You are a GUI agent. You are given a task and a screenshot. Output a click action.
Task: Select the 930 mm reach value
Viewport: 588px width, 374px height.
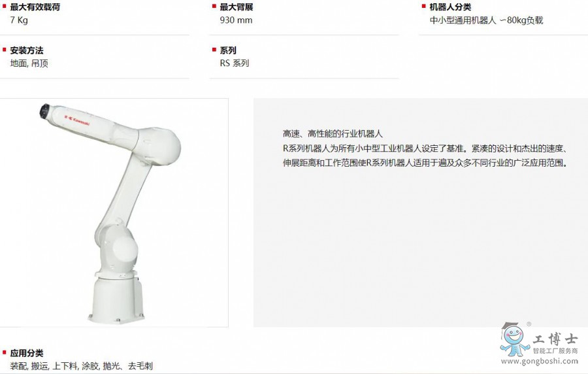[236, 20]
